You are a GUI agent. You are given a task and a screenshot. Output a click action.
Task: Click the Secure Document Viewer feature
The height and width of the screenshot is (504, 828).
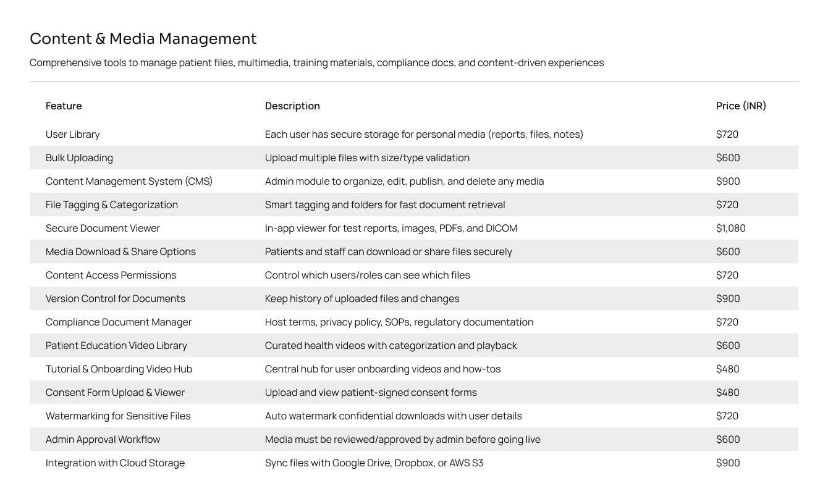pyautogui.click(x=103, y=228)
